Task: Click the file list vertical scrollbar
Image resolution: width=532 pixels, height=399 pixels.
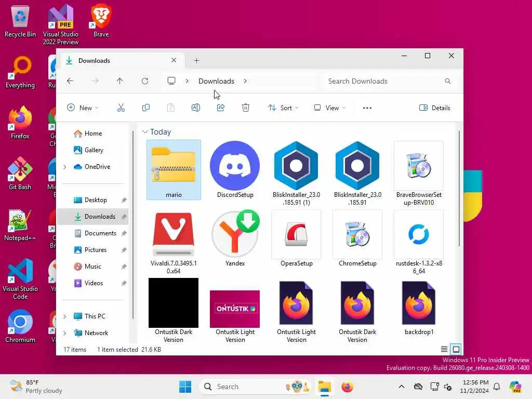Action: [x=459, y=189]
